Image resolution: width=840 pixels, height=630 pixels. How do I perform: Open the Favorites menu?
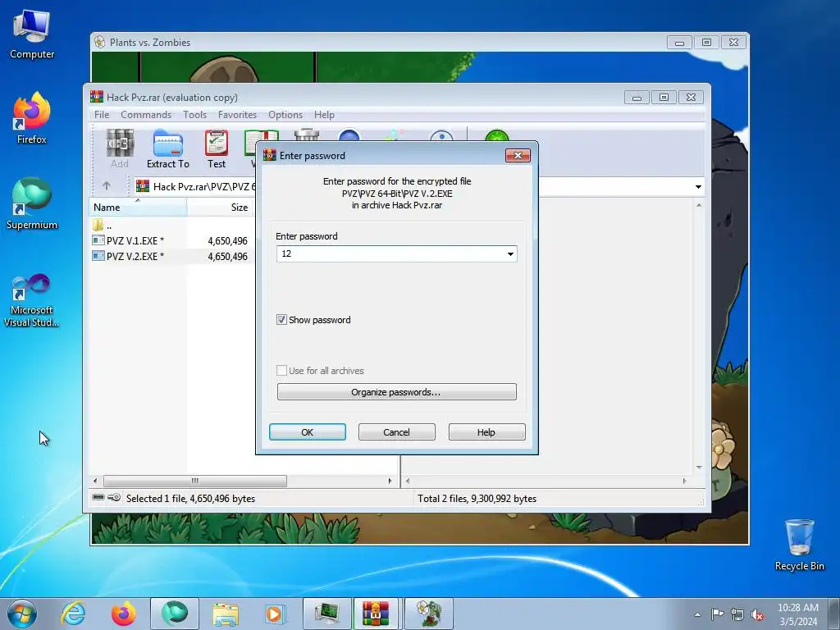tap(237, 115)
